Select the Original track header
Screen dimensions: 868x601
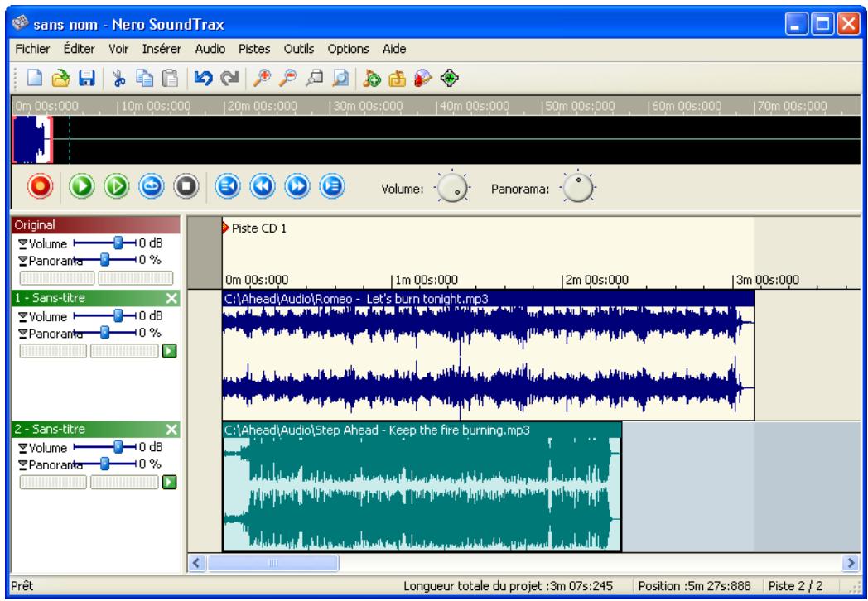coord(96,225)
